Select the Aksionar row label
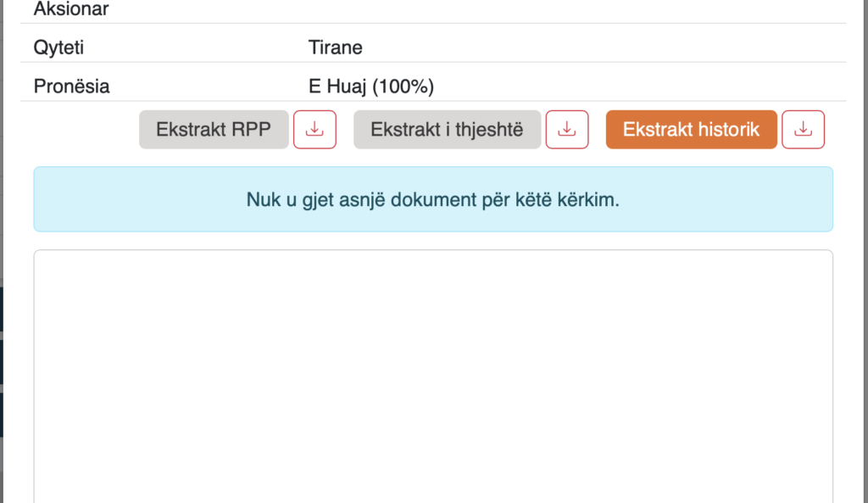This screenshot has width=868, height=503. [71, 8]
